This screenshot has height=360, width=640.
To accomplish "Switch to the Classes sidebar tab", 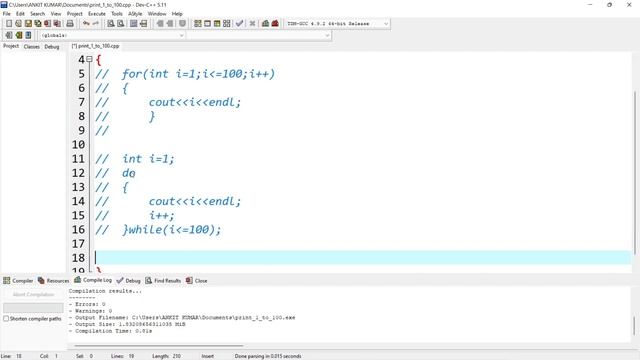I will tap(31, 47).
